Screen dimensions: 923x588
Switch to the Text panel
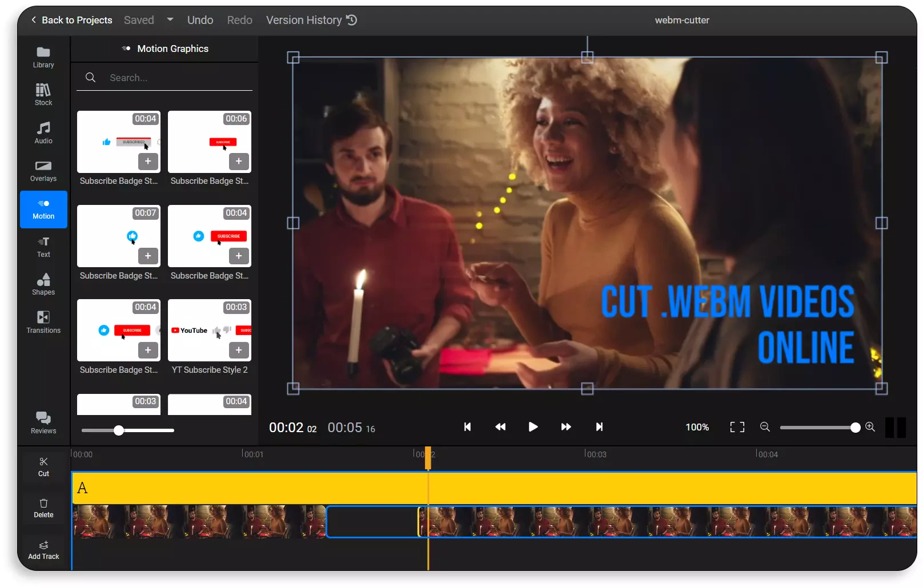click(43, 247)
